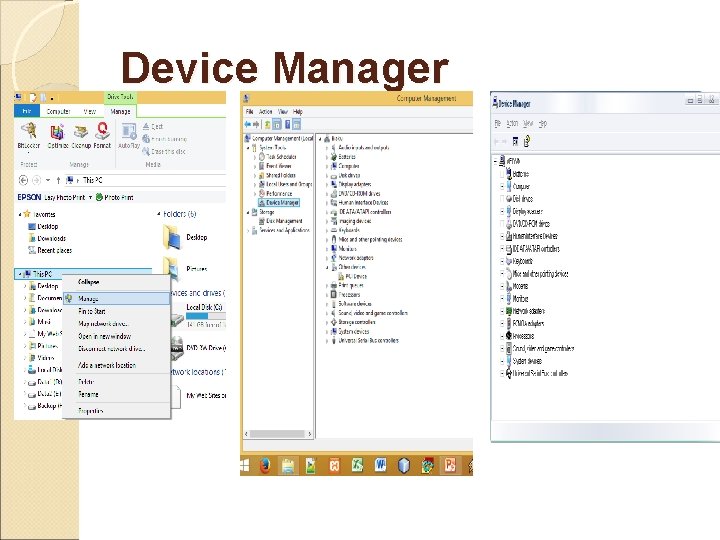The width and height of the screenshot is (720, 540).
Task: Switch to the View tab in File Explorer
Action: click(90, 112)
